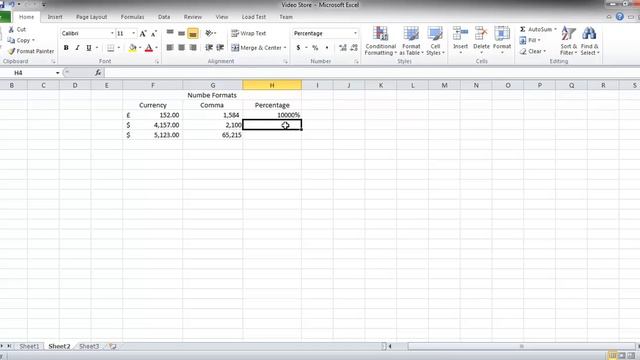Apply red Font Color

click(149, 48)
